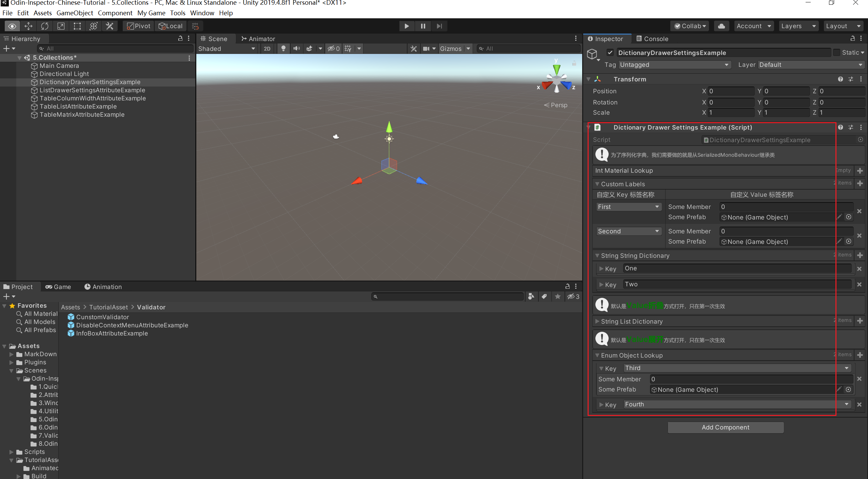This screenshot has height=479, width=868.
Task: Switch to the Console tab
Action: point(652,39)
